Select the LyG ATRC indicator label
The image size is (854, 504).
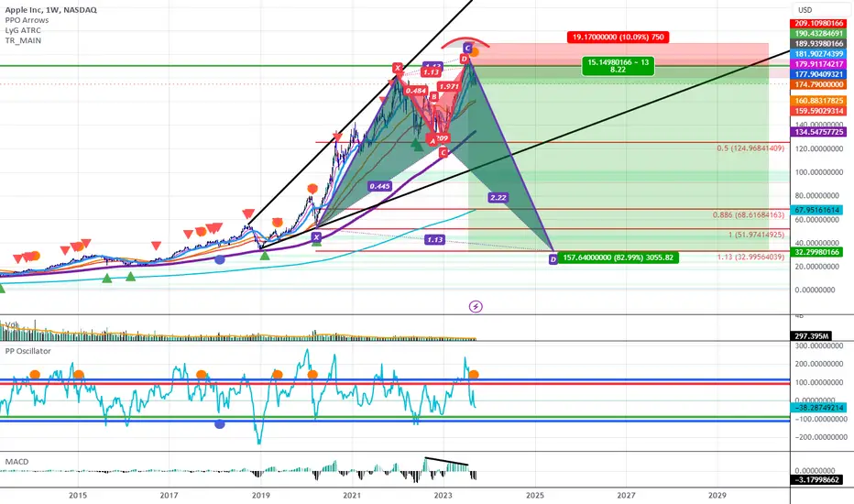pos(23,30)
